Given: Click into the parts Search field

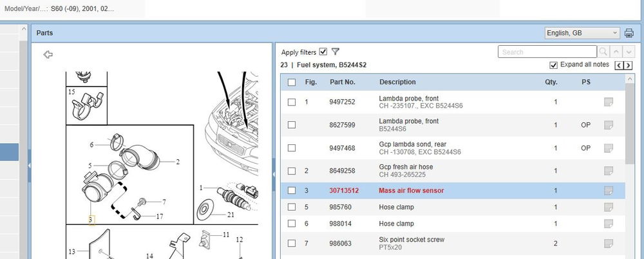Looking at the screenshot, I should click(547, 52).
